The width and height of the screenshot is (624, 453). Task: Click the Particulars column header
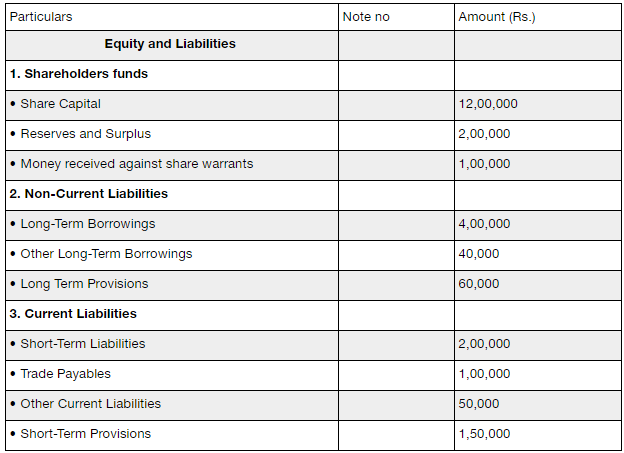click(41, 17)
